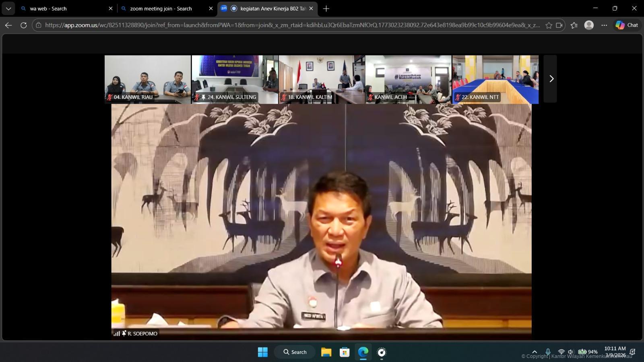Close the zoom meeting join tab
Viewport: 644px width, 362px height.
(x=211, y=8)
